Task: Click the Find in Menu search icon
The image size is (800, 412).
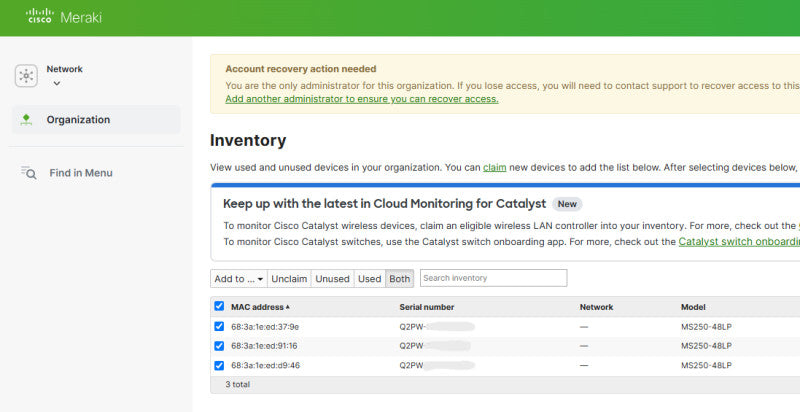Action: tap(29, 173)
